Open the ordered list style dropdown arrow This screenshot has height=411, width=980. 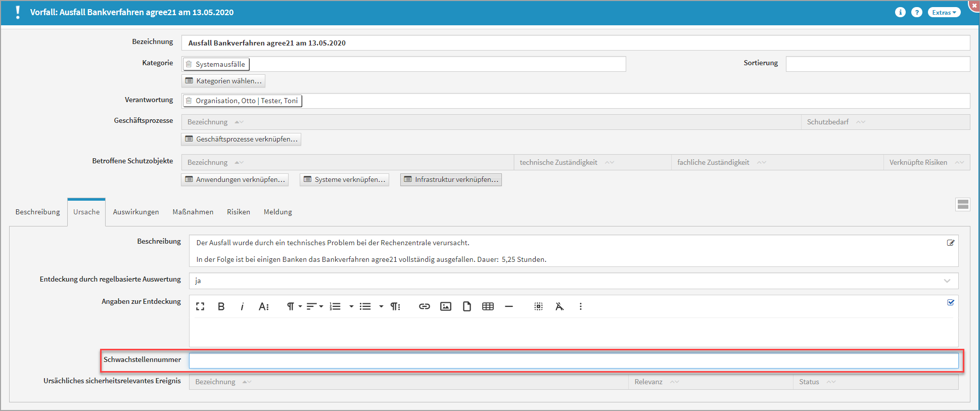pyautogui.click(x=351, y=306)
